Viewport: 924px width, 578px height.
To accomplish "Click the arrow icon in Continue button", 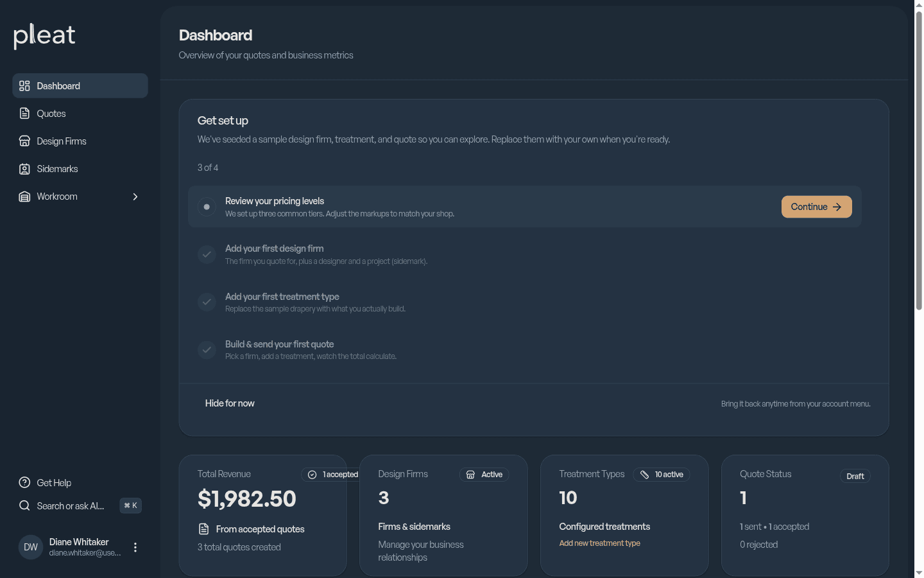I will tap(837, 207).
